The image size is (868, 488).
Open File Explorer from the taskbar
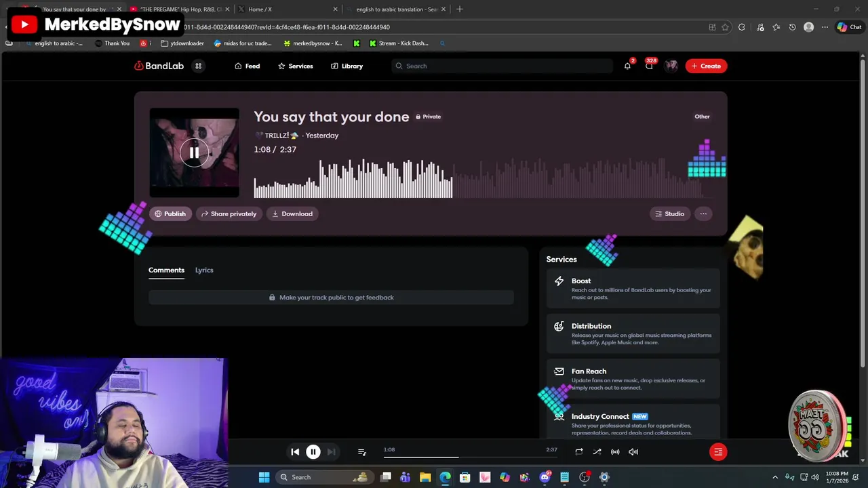coord(425,477)
